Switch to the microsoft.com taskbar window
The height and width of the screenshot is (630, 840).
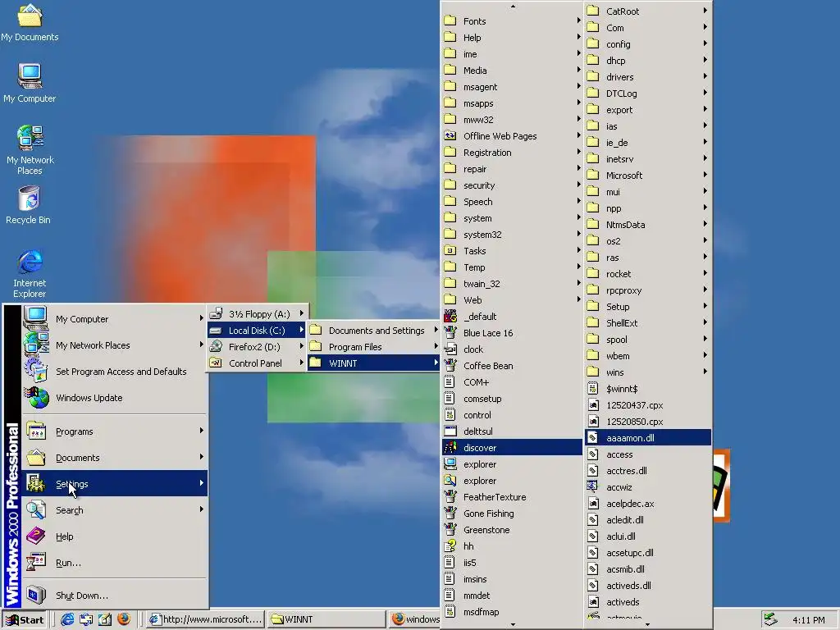click(x=206, y=620)
